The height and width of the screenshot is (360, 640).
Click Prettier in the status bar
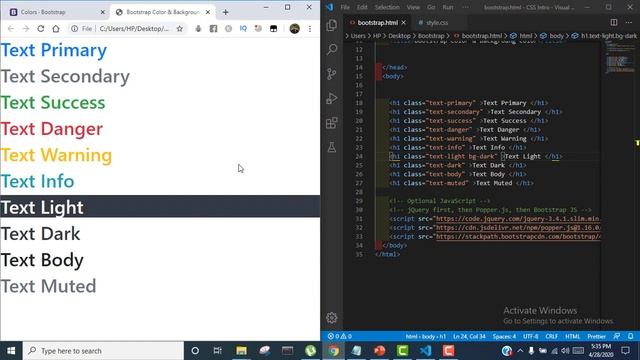[596, 336]
